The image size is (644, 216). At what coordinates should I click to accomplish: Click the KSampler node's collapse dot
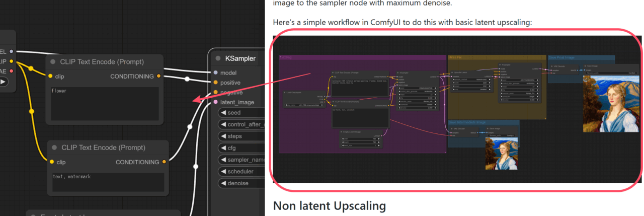click(x=218, y=58)
